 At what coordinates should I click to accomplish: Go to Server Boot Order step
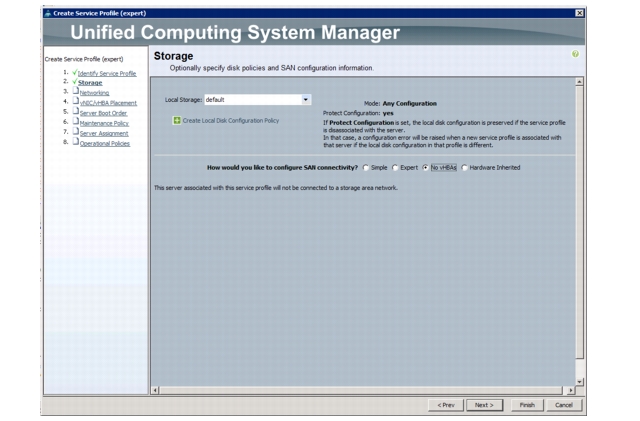103,114
